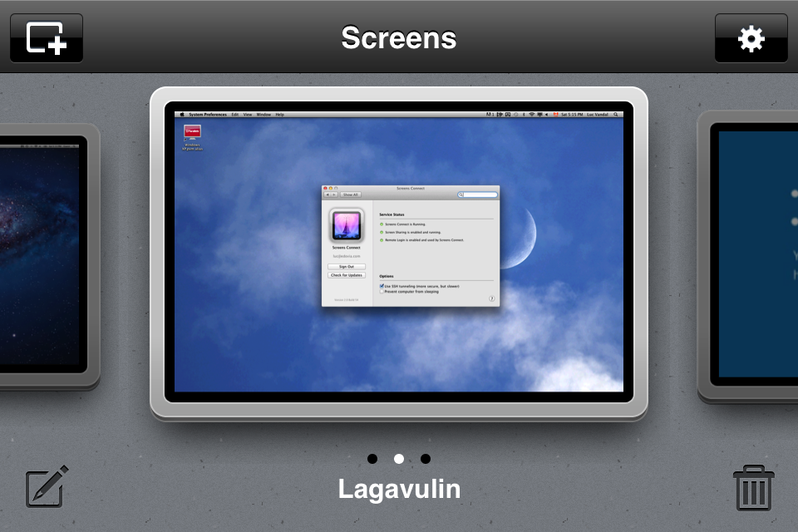
Task: Tap the first page indicator dot
Action: 372,459
